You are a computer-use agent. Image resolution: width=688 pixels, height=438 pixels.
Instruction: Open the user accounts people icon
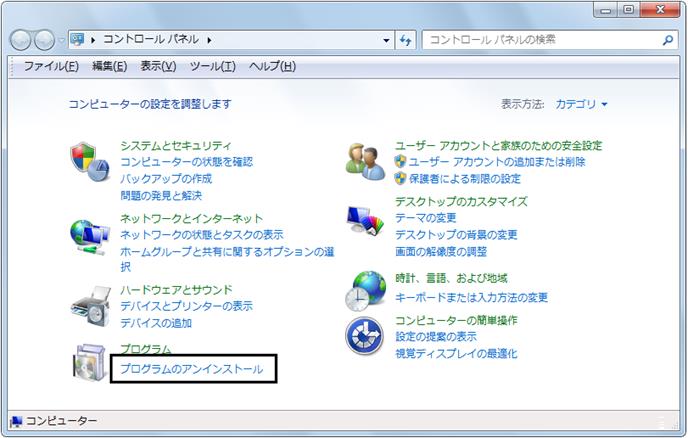click(365, 162)
